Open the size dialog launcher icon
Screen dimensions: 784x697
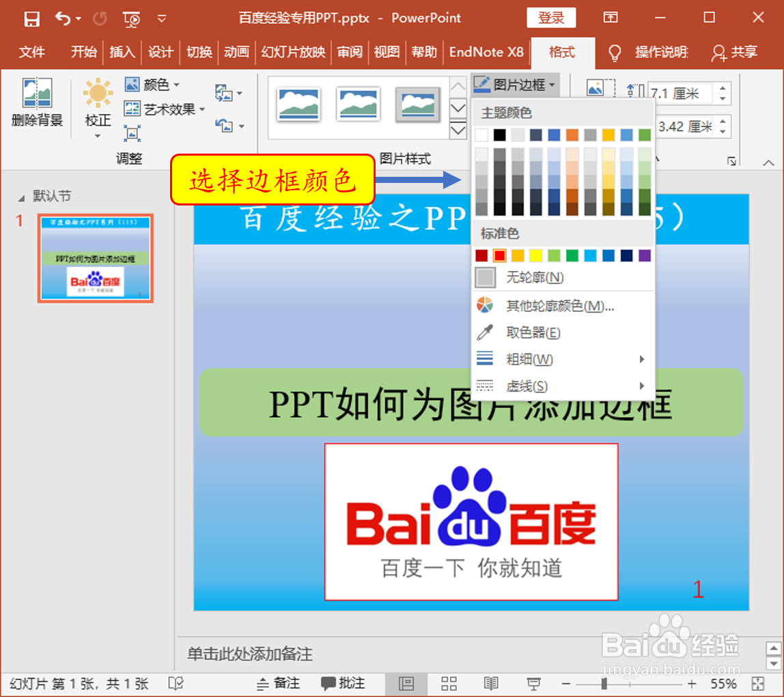click(731, 161)
